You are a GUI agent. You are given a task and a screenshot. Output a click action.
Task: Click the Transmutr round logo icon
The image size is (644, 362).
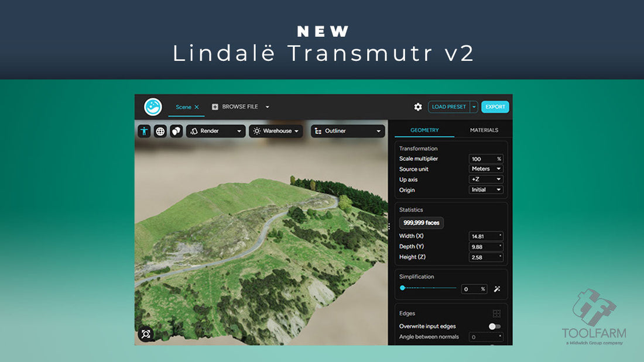(x=153, y=106)
